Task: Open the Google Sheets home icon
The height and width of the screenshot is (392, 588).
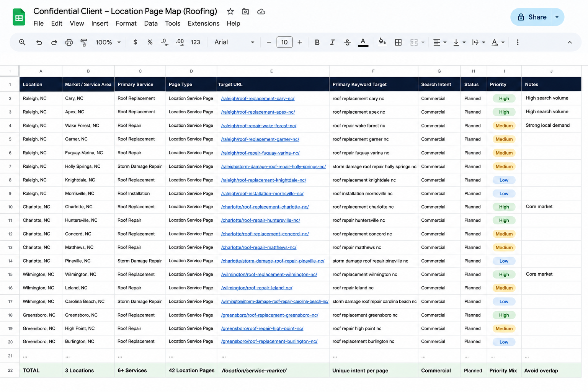Action: pos(19,17)
